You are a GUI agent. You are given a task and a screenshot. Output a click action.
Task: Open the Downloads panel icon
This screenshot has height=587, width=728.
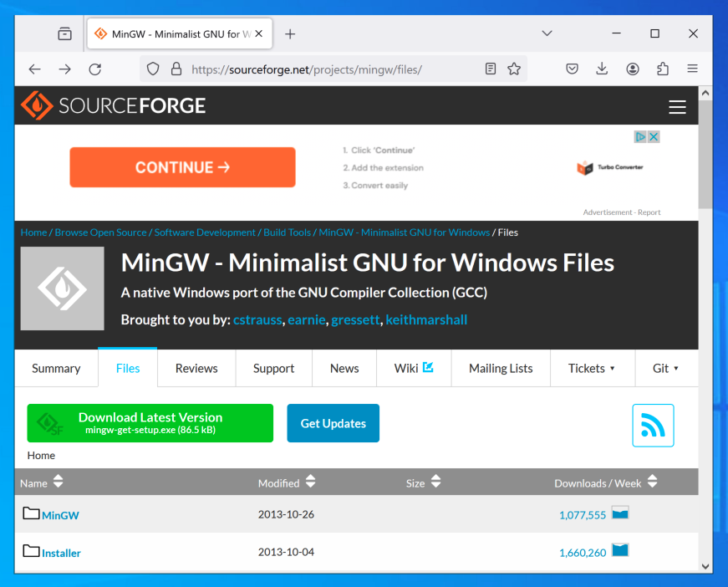[x=602, y=69]
